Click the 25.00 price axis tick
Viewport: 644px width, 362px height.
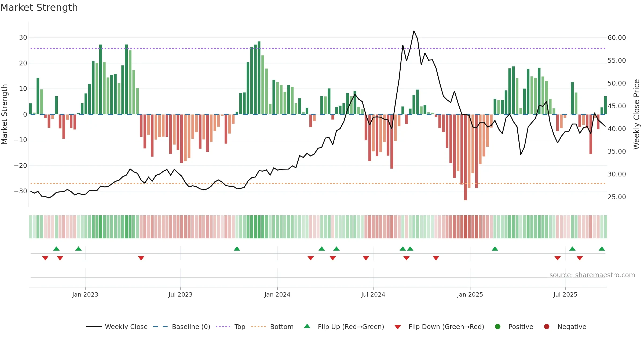coord(617,197)
